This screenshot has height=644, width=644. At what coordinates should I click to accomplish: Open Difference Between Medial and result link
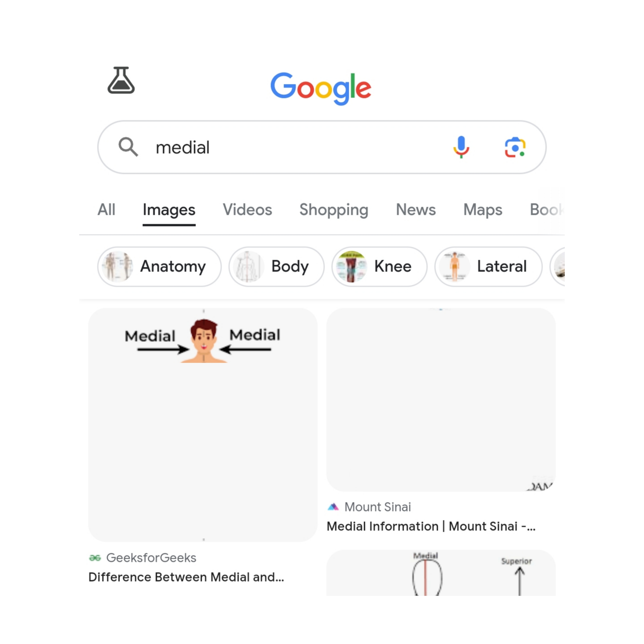[x=186, y=577]
